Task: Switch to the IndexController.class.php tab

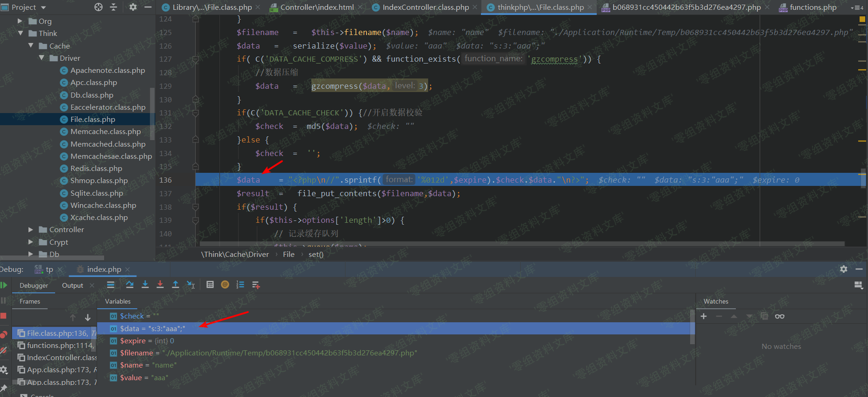Action: pyautogui.click(x=425, y=7)
